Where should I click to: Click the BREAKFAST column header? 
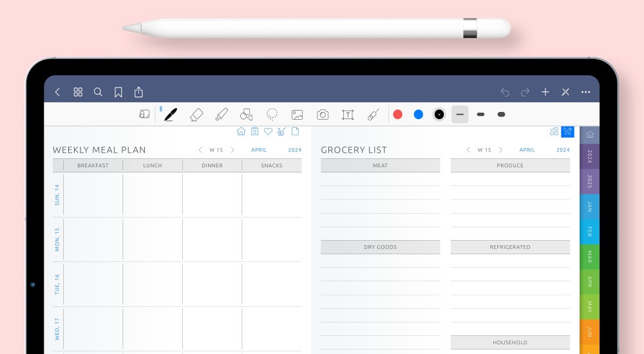click(x=93, y=165)
